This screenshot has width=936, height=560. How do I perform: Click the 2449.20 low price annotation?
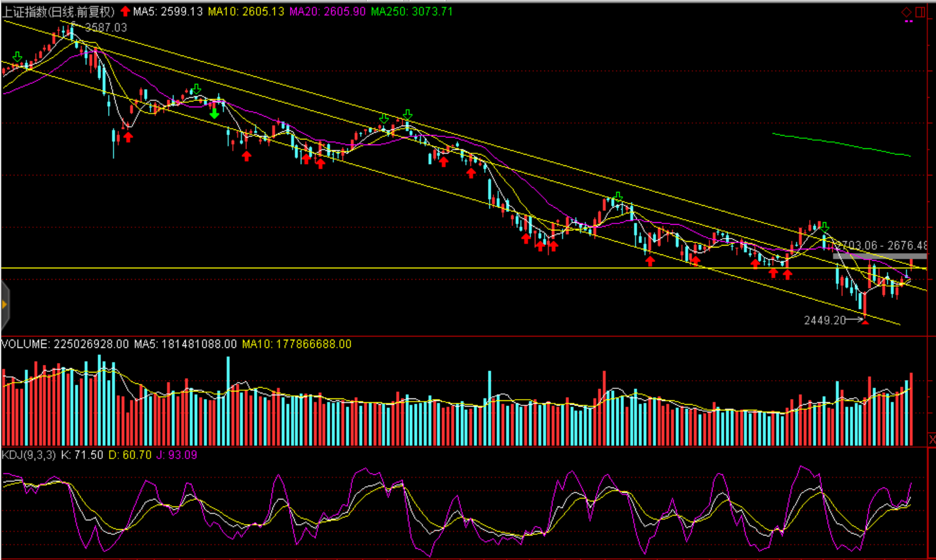[825, 320]
